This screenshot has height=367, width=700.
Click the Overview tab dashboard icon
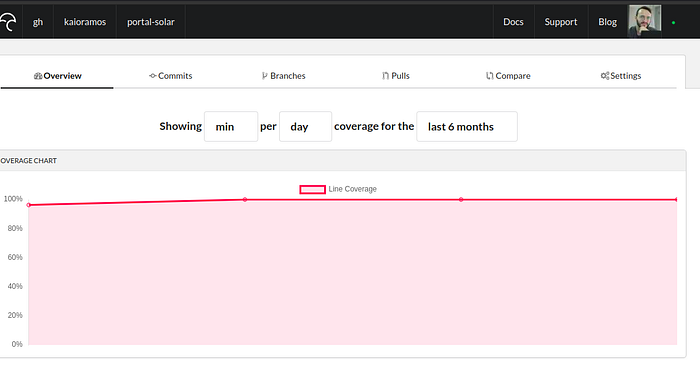click(x=38, y=76)
